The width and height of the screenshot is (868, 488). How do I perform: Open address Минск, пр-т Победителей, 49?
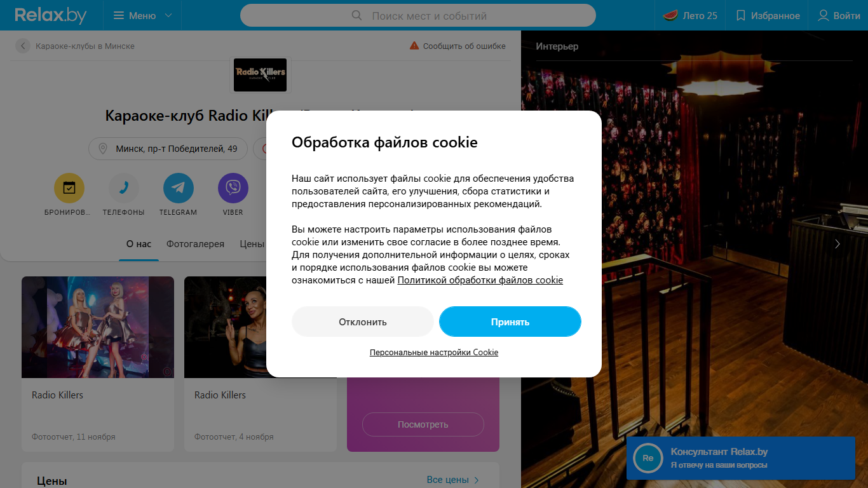point(168,149)
